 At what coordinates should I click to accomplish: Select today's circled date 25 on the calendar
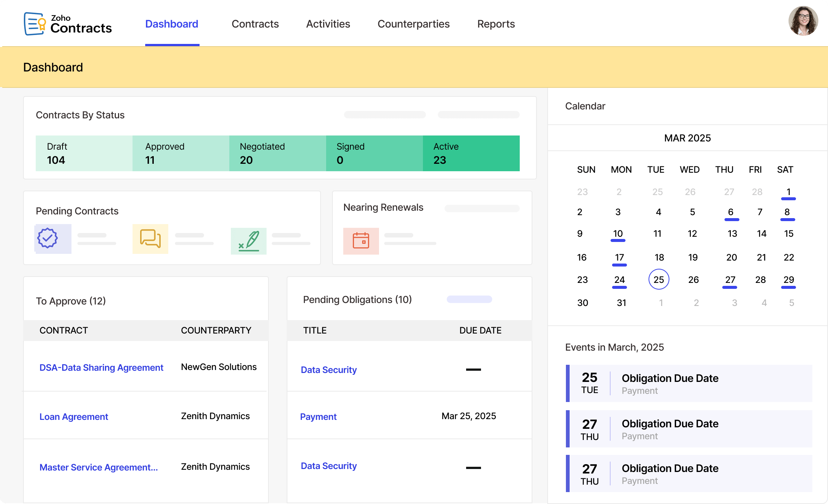[x=659, y=280]
